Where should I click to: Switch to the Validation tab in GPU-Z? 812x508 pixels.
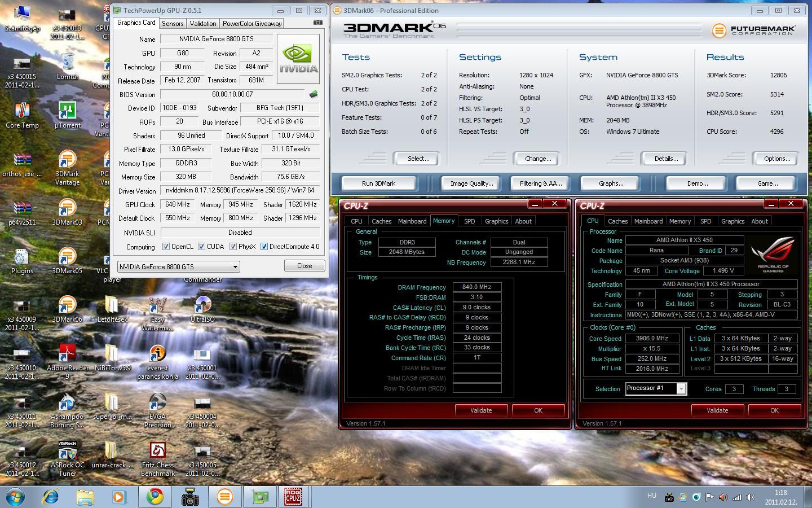203,24
